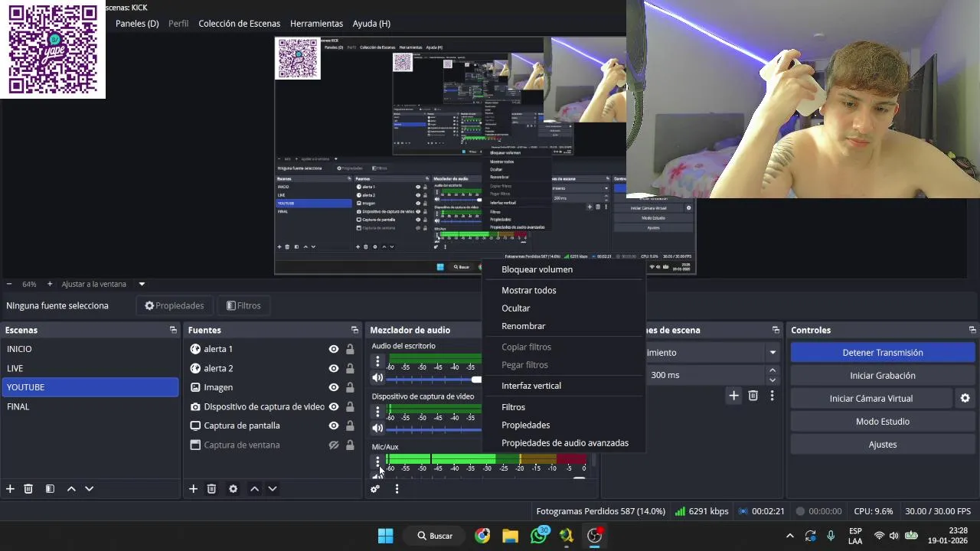980x551 pixels.
Task: Move scene up arrow in Escenas toolbar
Action: tap(71, 489)
